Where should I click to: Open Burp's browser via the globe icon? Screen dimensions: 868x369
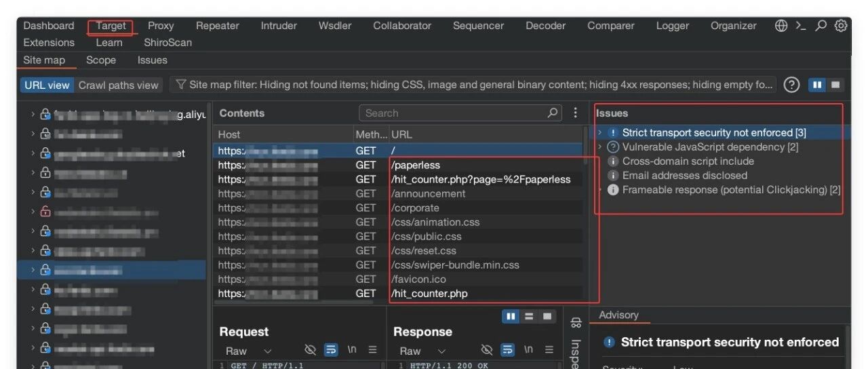pyautogui.click(x=781, y=26)
